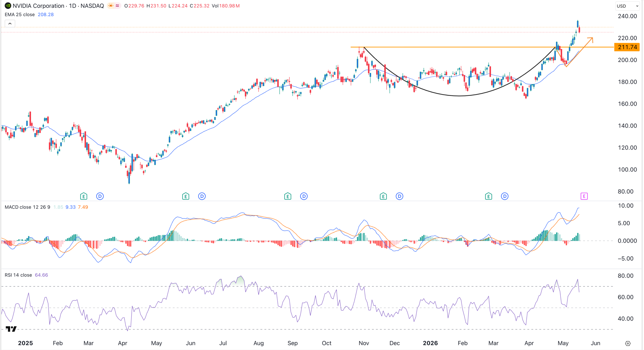Screen dimensions: 644x350
Task: Click the NASDAQ exchange label in the title
Action: (x=92, y=6)
